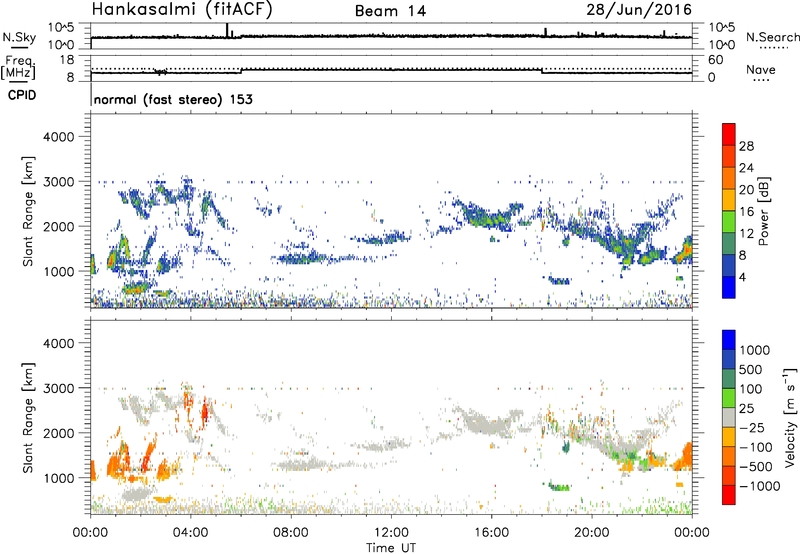800x554 pixels.
Task: Click the 'Time UT' axis label
Action: (391, 548)
